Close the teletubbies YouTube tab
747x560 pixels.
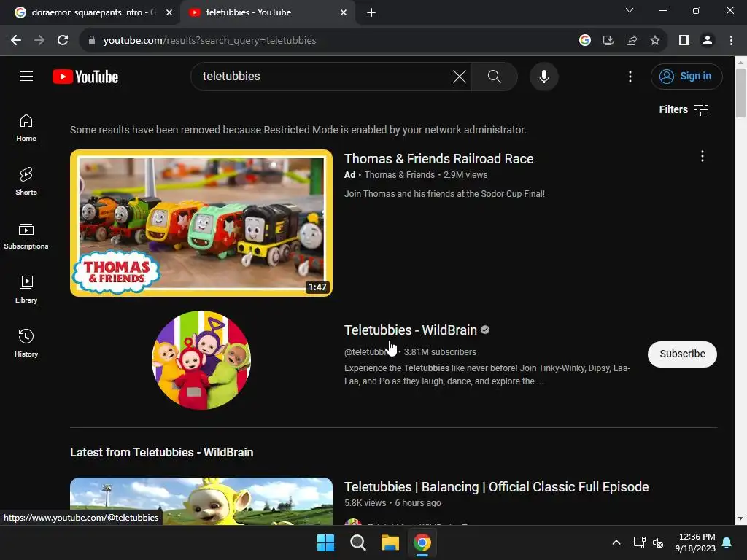[x=344, y=13]
